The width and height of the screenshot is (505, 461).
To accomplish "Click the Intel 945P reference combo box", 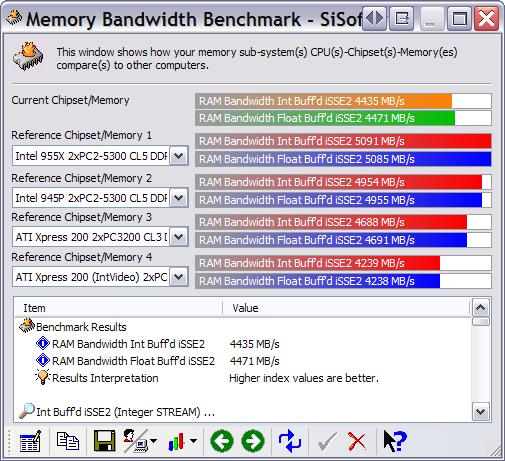I will (100, 198).
